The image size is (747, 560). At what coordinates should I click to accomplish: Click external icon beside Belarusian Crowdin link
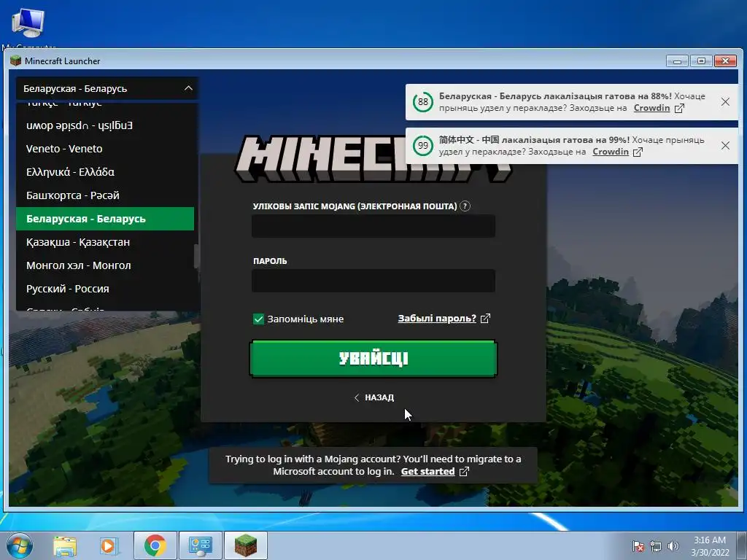point(679,108)
